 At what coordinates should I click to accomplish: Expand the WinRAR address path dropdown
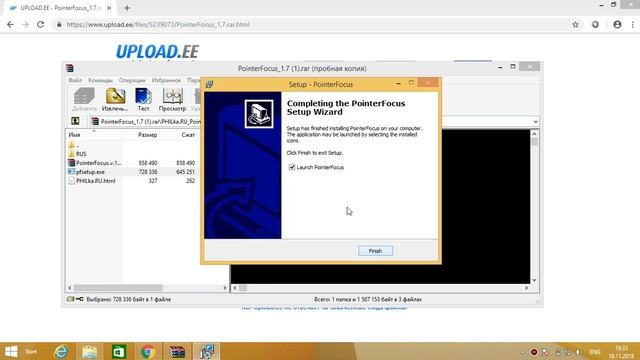tap(535, 122)
